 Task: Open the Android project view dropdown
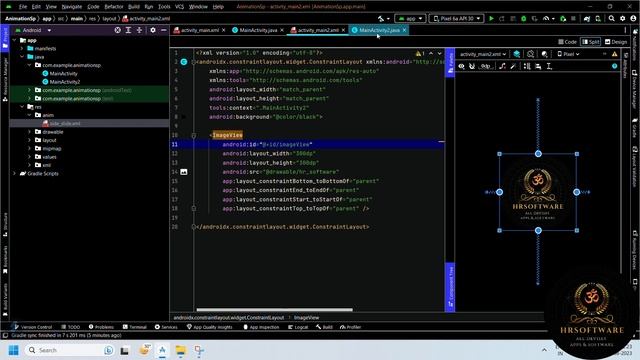(33, 30)
